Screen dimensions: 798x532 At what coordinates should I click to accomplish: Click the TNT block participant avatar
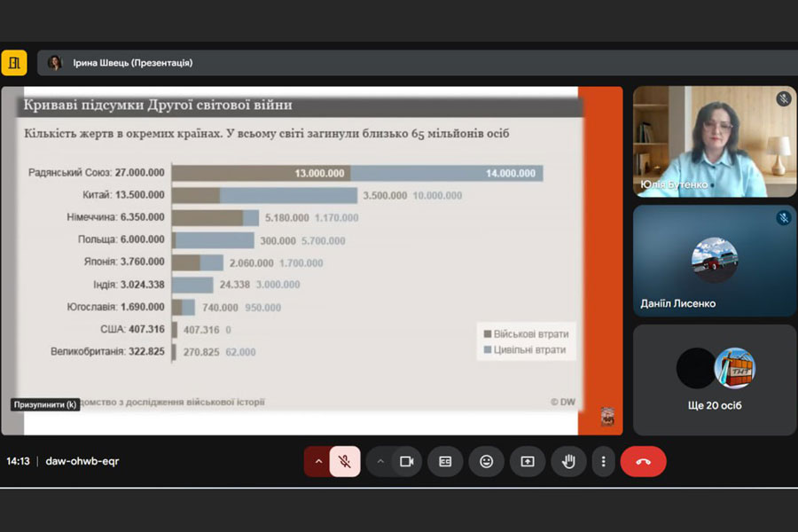735,368
